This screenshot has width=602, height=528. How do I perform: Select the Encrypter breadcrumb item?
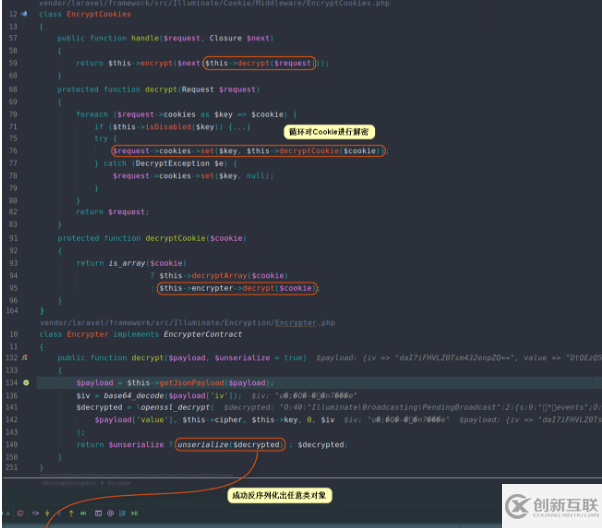click(x=119, y=483)
